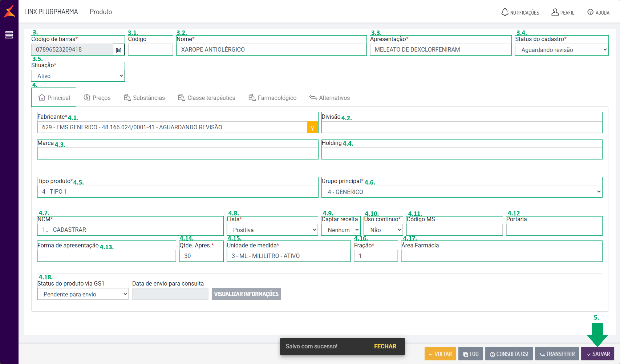Focus the Código input field
The image size is (620, 364).
tap(150, 49)
